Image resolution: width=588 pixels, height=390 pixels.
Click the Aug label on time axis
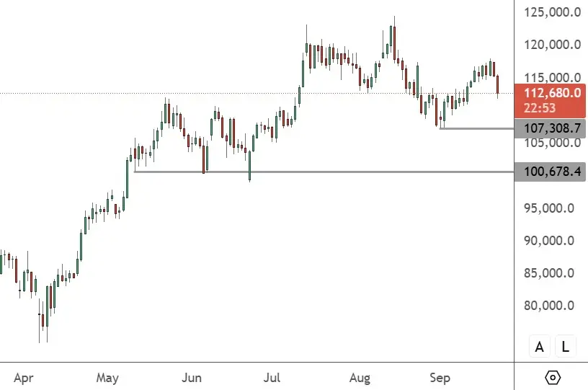(x=359, y=377)
